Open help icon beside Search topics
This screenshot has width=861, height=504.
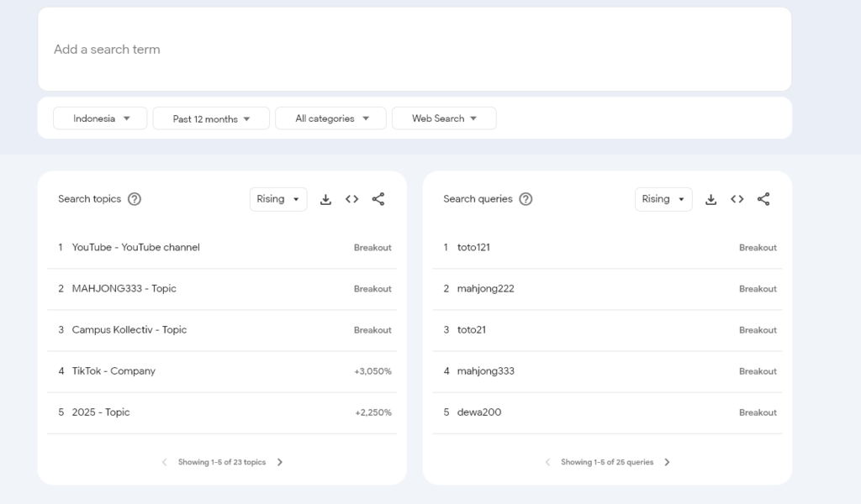pyautogui.click(x=135, y=199)
